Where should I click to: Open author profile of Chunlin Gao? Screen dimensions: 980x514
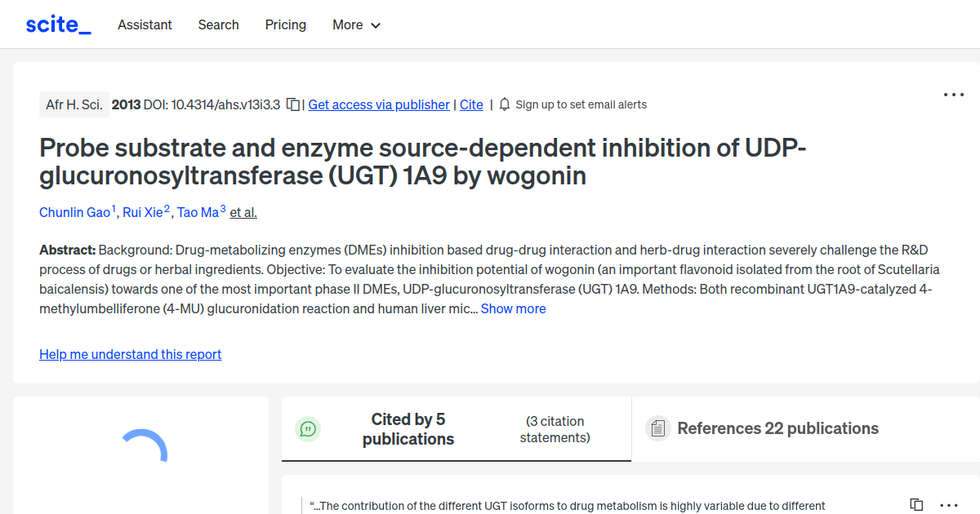coord(76,212)
